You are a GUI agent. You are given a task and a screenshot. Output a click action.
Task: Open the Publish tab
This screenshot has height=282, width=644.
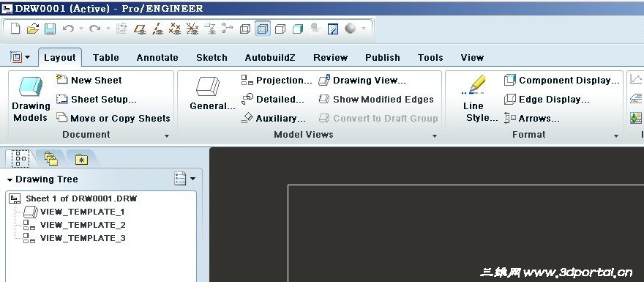[382, 58]
